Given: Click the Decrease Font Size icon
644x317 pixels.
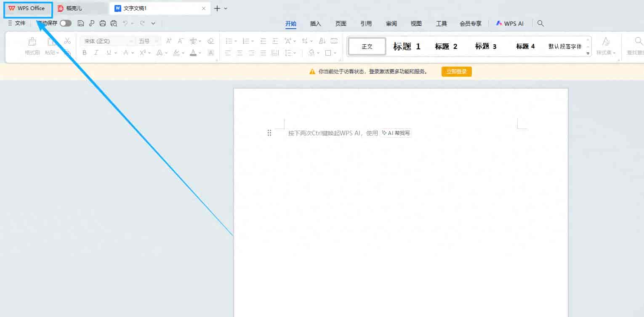Looking at the screenshot, I should pos(181,41).
